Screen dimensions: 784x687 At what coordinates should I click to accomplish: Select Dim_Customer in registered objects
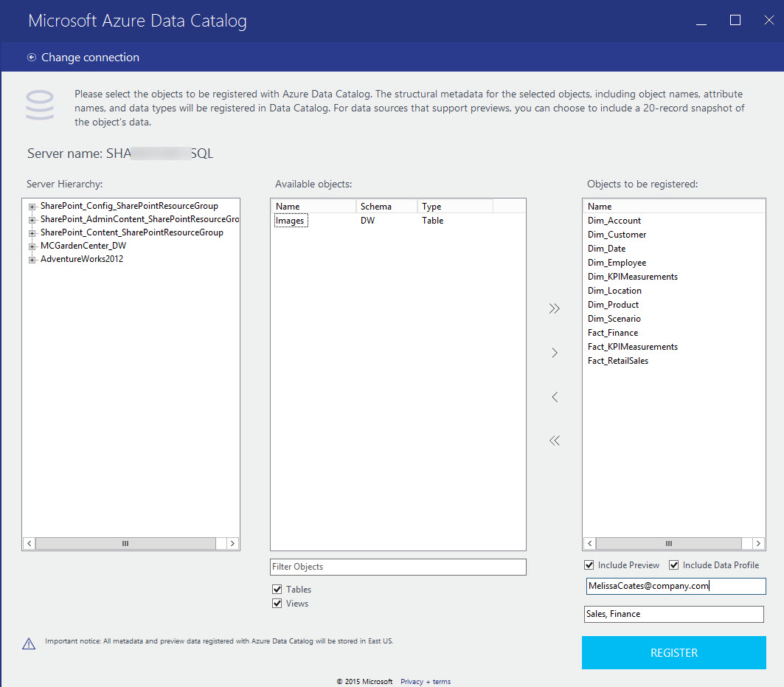(617, 235)
